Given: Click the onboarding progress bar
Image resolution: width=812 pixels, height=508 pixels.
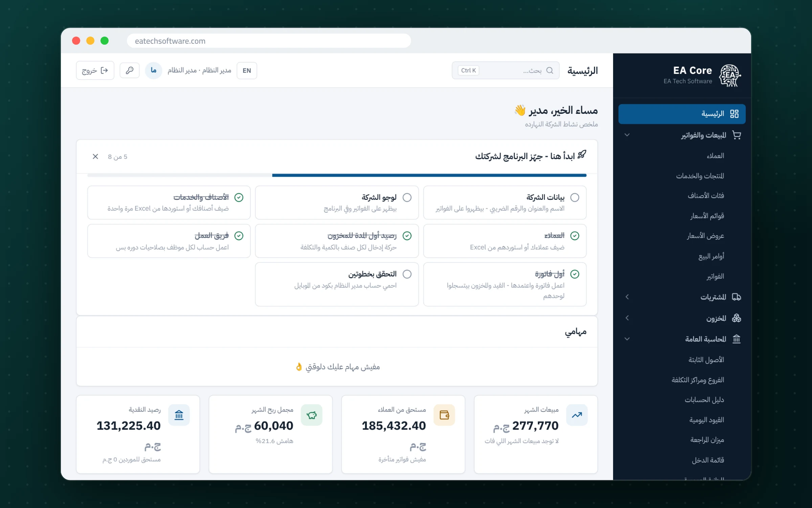Looking at the screenshot, I should click(337, 175).
